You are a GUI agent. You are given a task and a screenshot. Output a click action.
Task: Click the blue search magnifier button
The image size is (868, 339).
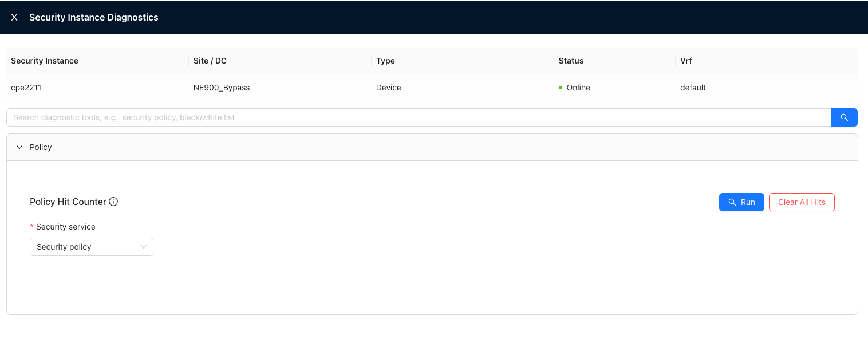844,117
